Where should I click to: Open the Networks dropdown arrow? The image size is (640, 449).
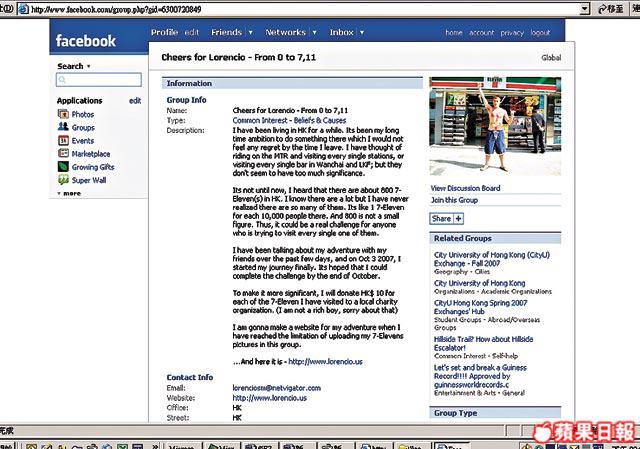(314, 32)
